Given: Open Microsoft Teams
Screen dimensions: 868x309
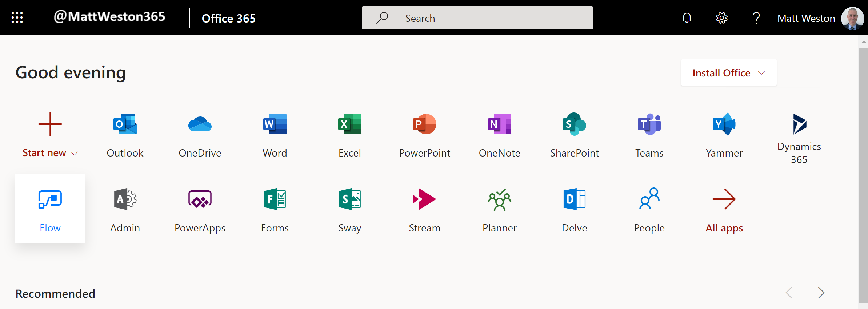Looking at the screenshot, I should (x=649, y=135).
